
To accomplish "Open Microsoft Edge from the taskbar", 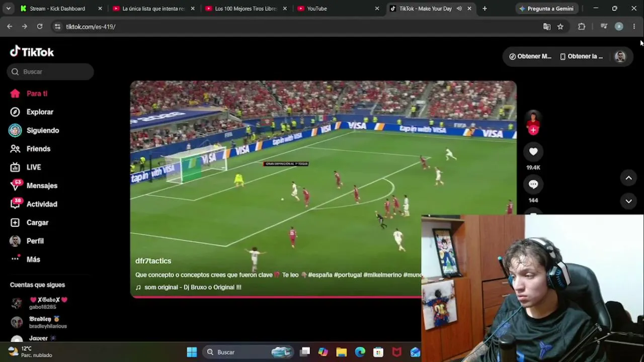I will pos(360,352).
